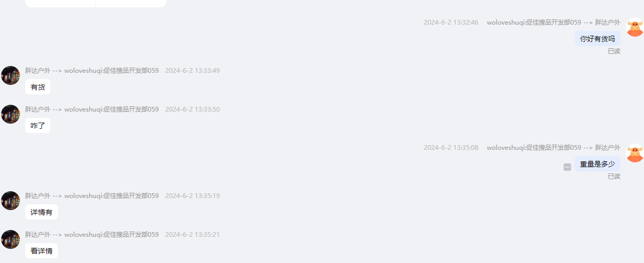Select the 你好有货吗 message bubble
The height and width of the screenshot is (263, 644).
coord(597,39)
